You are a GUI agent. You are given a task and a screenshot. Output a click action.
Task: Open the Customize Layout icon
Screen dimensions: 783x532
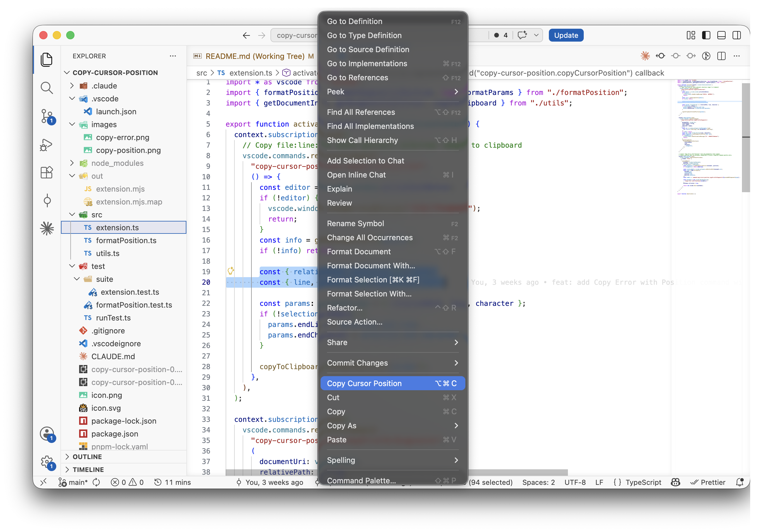691,35
